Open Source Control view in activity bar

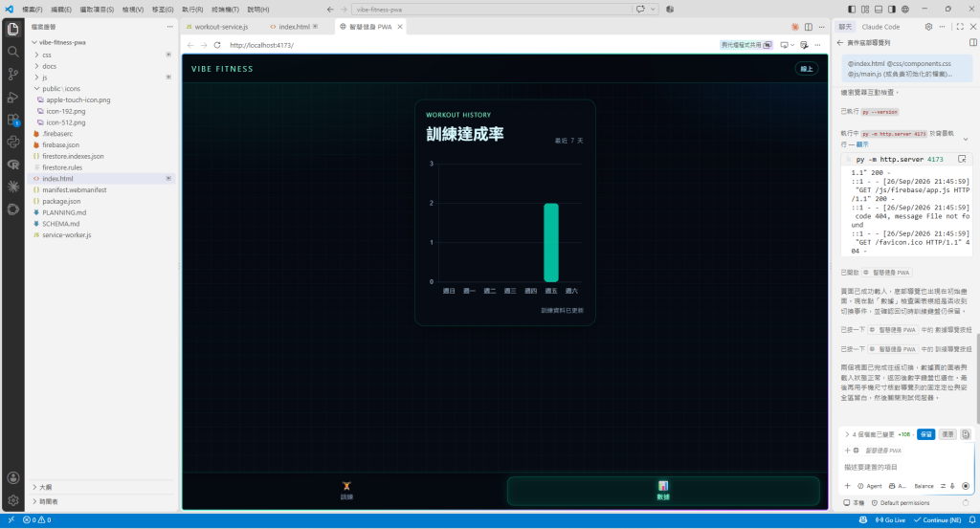coord(12,74)
